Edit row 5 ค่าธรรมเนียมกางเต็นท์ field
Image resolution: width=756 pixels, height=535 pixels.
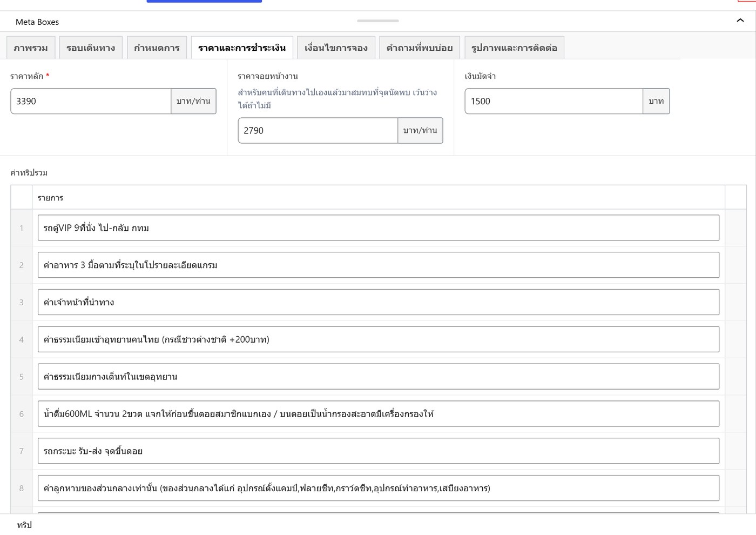point(379,377)
